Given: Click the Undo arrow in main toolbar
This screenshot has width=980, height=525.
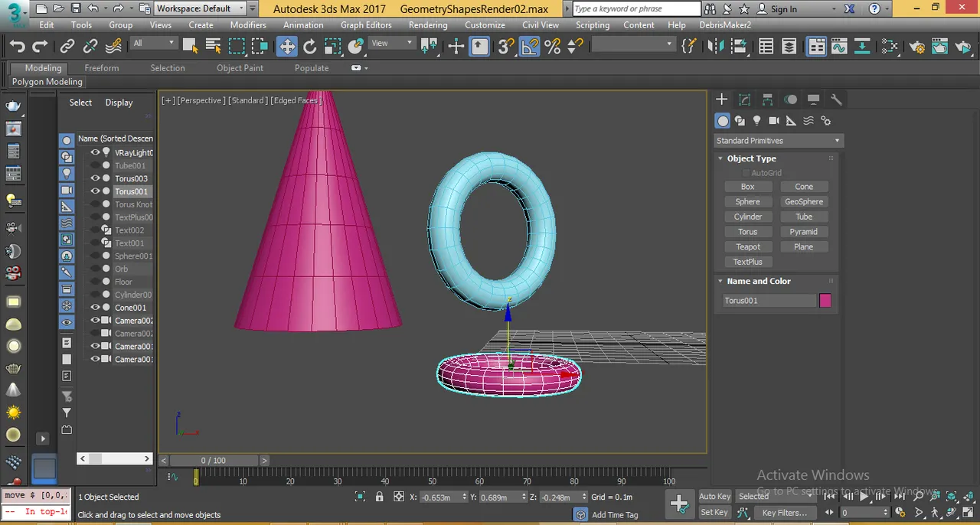Looking at the screenshot, I should [17, 47].
